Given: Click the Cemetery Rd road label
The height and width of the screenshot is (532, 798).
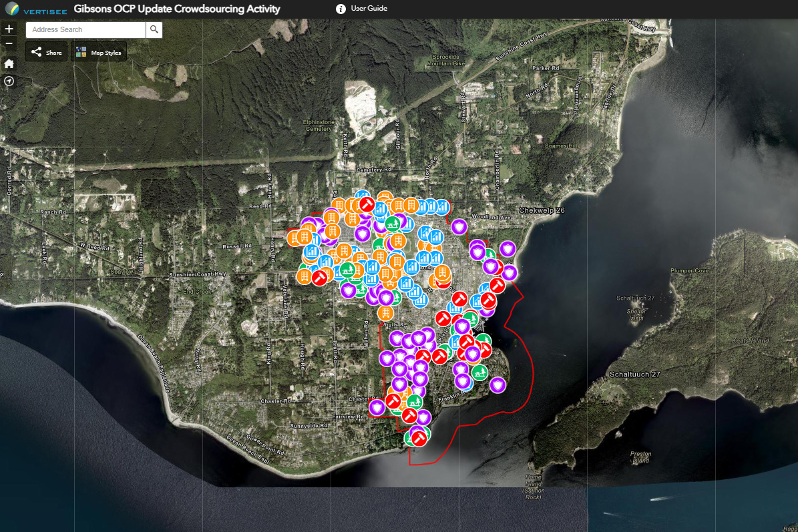Looking at the screenshot, I should pos(373,170).
